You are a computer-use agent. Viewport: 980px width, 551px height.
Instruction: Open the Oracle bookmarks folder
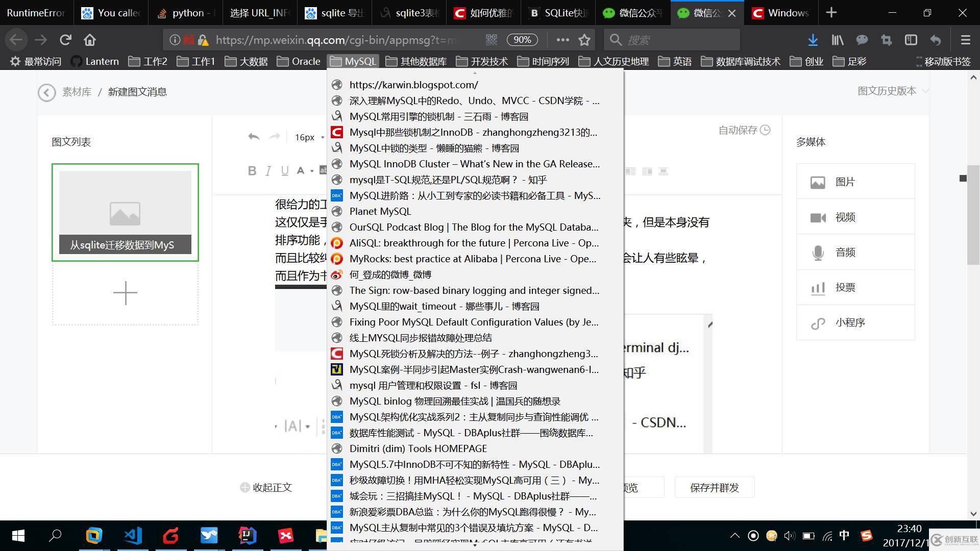coord(299,61)
